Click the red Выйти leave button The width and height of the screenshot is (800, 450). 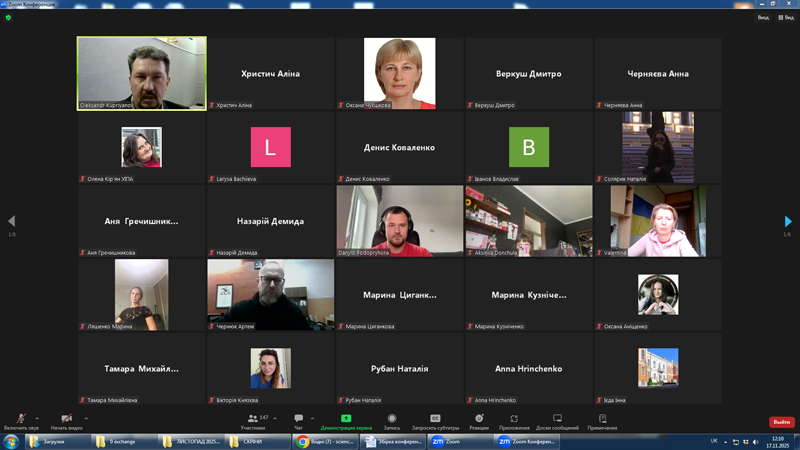coord(781,422)
